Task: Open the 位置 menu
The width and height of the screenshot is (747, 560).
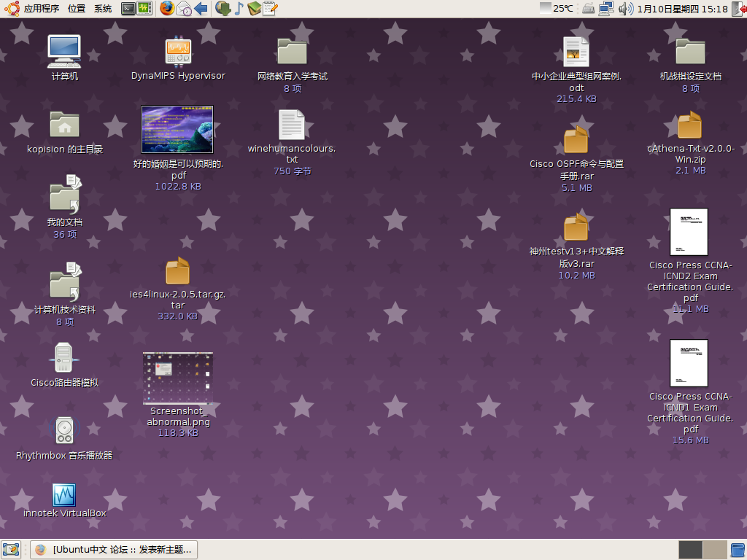Action: (76, 9)
